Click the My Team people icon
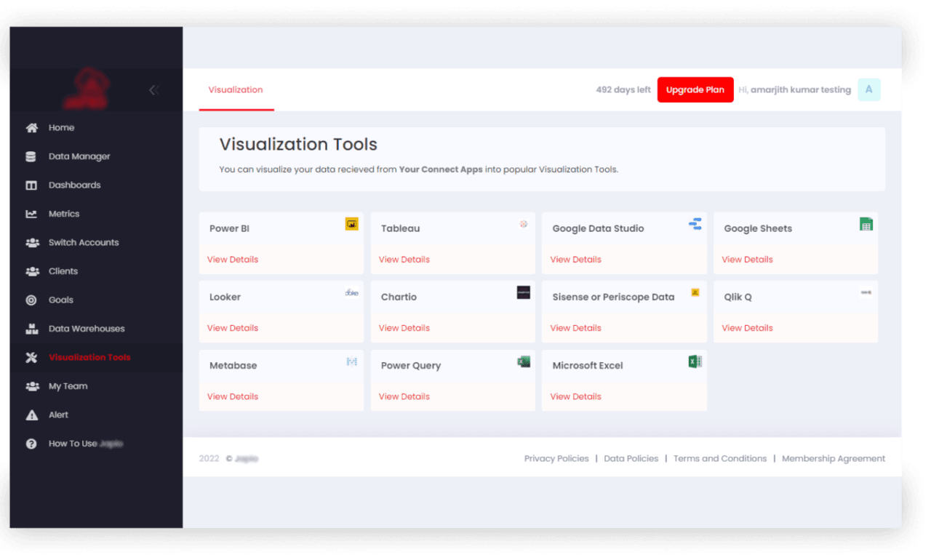The width and height of the screenshot is (931, 560). coord(32,386)
